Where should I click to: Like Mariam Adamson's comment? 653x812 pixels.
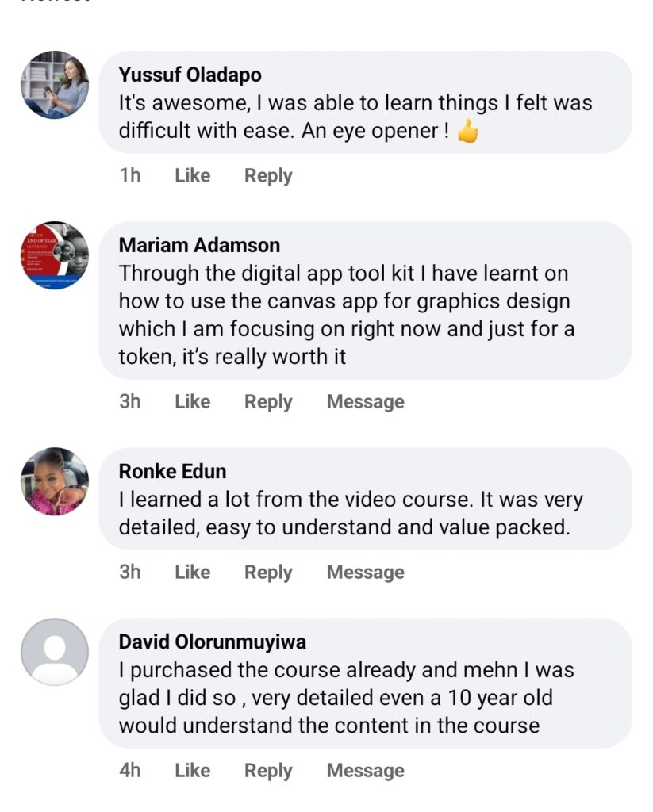click(192, 402)
